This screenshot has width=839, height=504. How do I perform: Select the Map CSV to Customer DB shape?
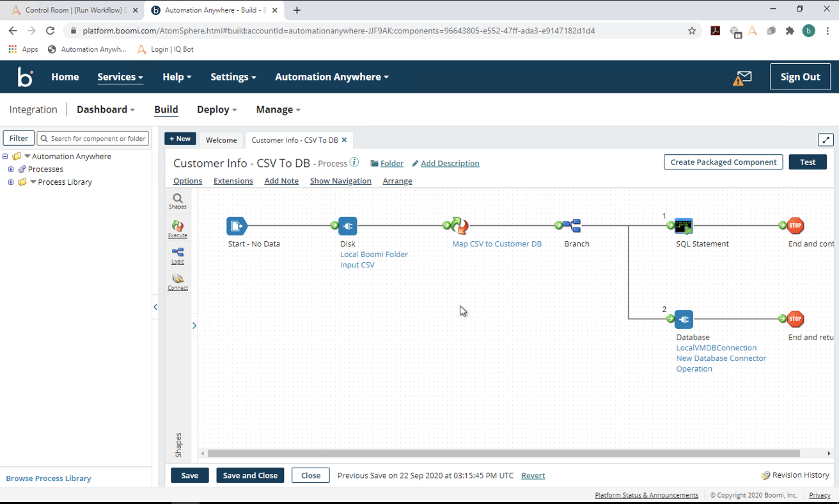click(x=459, y=226)
